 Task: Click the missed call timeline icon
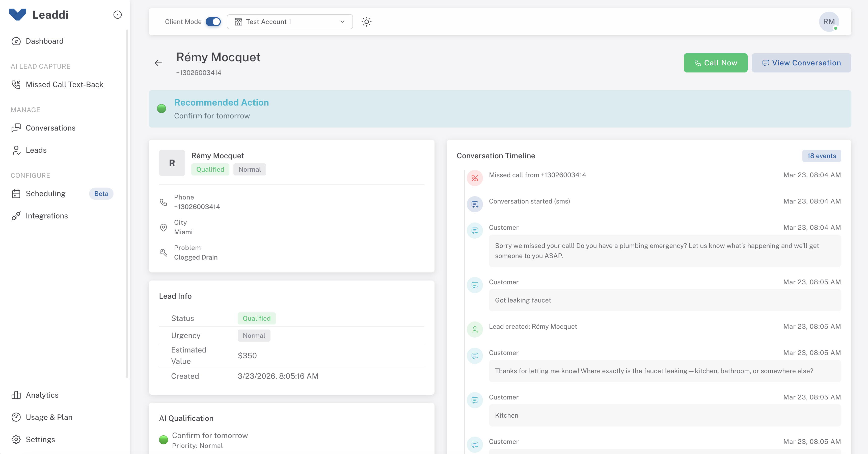click(474, 178)
